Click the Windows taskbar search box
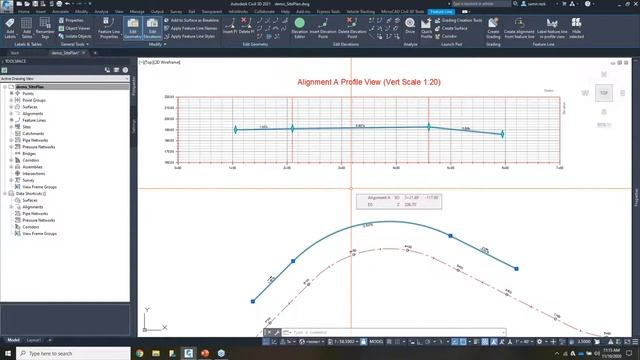Viewport: 640px width, 360px height. pyautogui.click(x=73, y=353)
